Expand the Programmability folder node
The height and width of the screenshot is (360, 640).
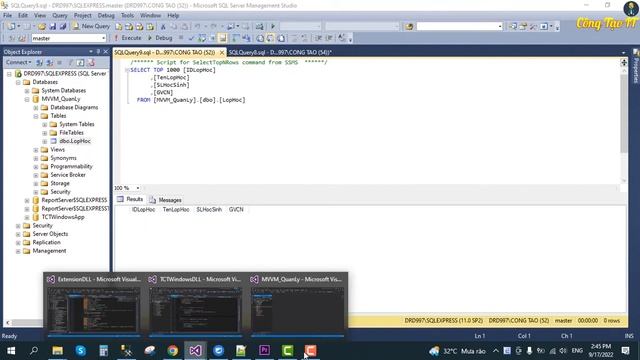(36, 167)
